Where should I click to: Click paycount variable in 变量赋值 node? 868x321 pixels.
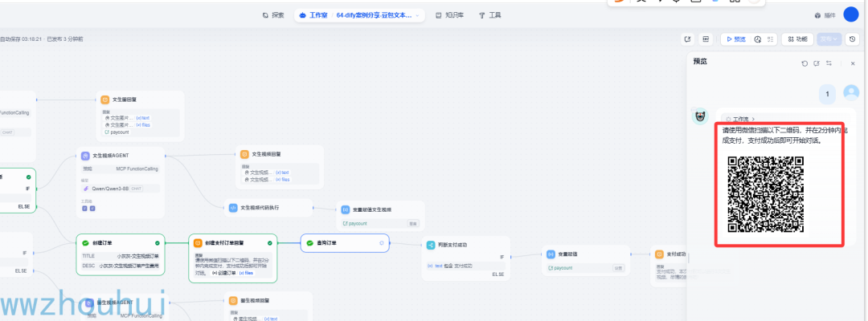[x=562, y=268]
